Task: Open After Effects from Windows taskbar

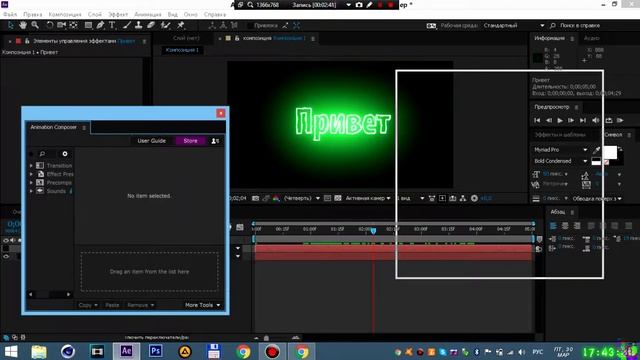Action: coord(127,351)
